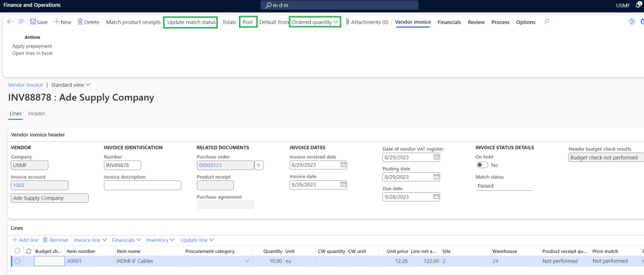
Task: Open the Ordered quantity dropdown
Action: pyautogui.click(x=315, y=22)
